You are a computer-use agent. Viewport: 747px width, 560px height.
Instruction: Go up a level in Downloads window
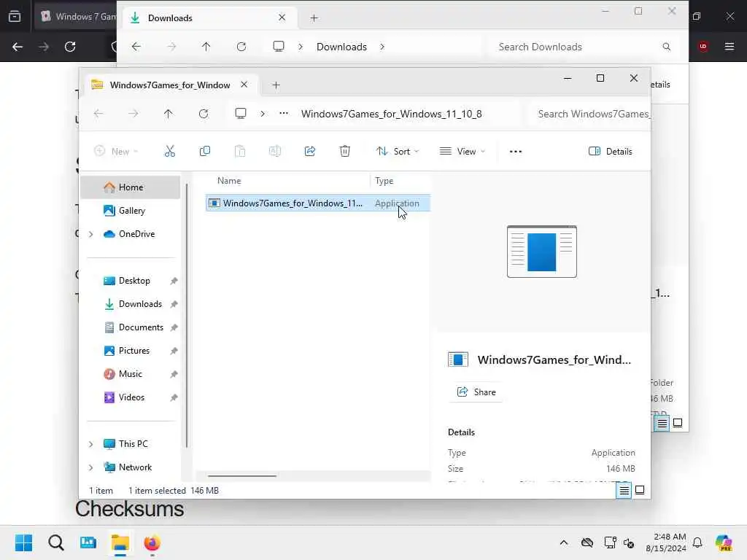(206, 47)
